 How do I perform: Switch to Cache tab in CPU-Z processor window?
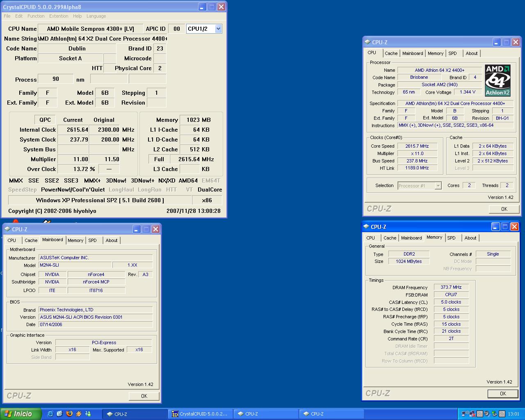point(391,53)
